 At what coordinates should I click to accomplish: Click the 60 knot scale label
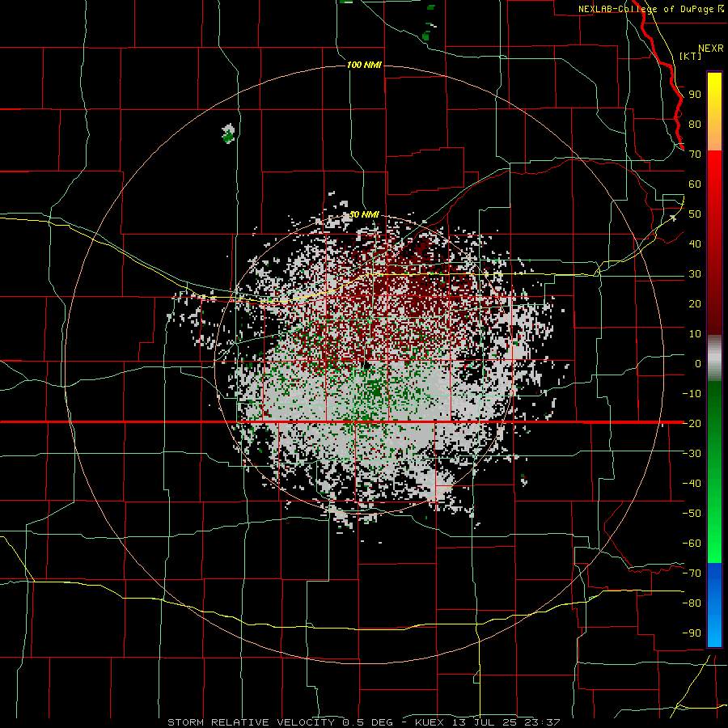click(x=695, y=184)
